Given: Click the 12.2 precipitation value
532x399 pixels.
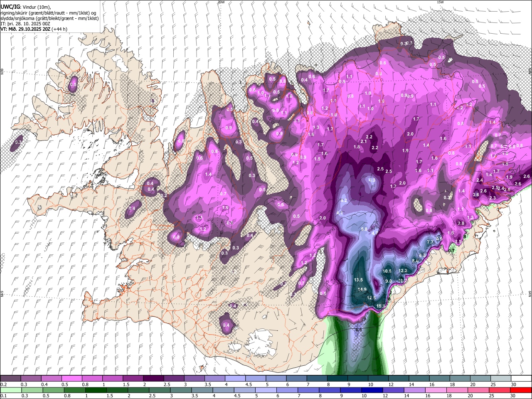Looking at the screenshot, I should [403, 271].
